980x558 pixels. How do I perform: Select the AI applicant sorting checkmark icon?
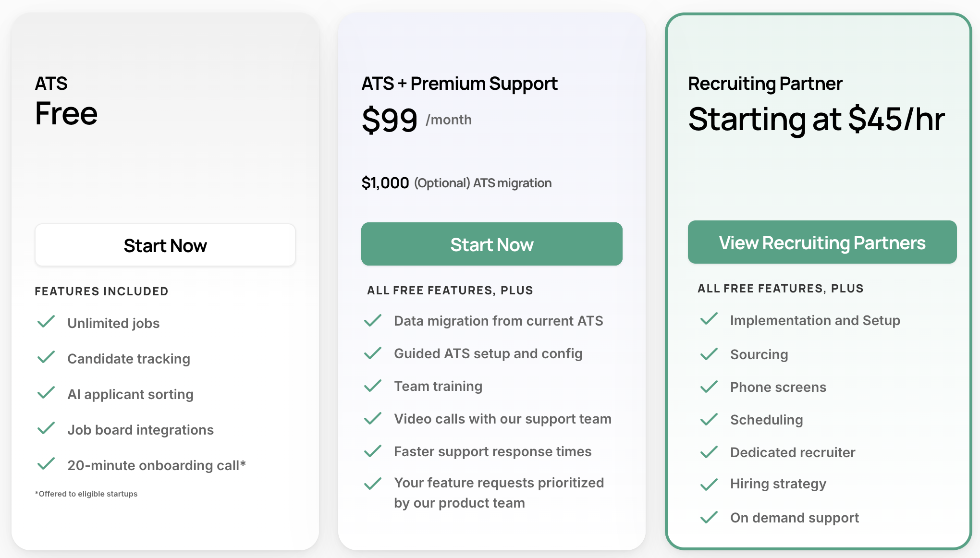[47, 393]
